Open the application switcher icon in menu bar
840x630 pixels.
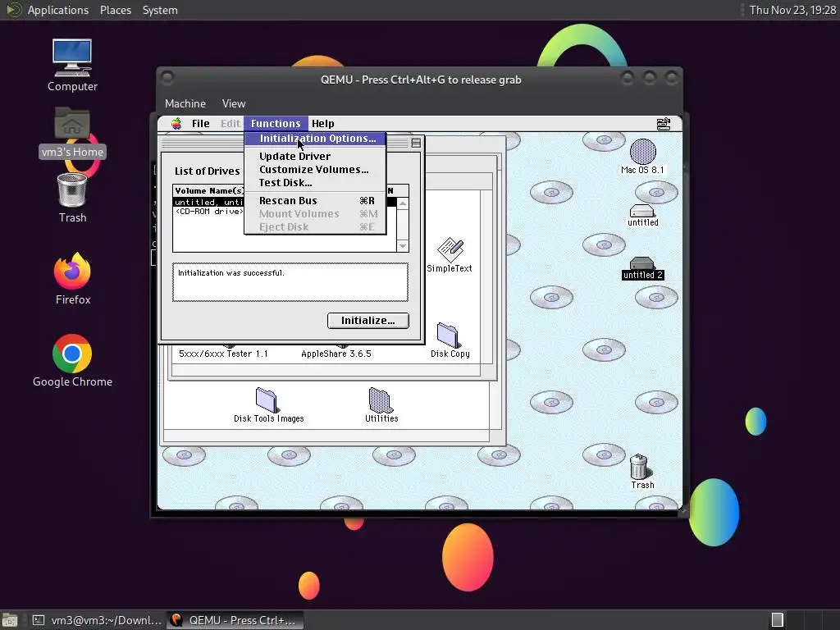click(x=663, y=124)
